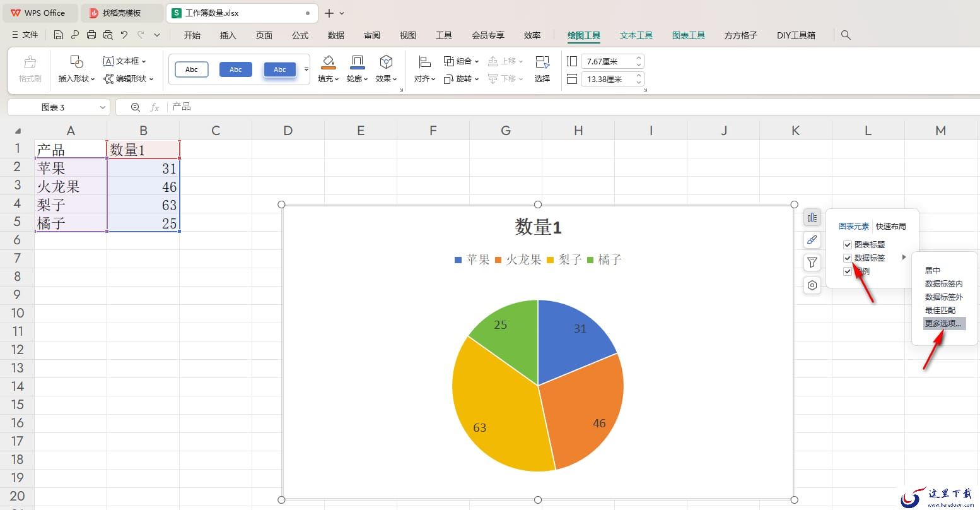Open the Send Backward (下移) dropdown
Screen dimensions: 980x510
tap(521, 79)
